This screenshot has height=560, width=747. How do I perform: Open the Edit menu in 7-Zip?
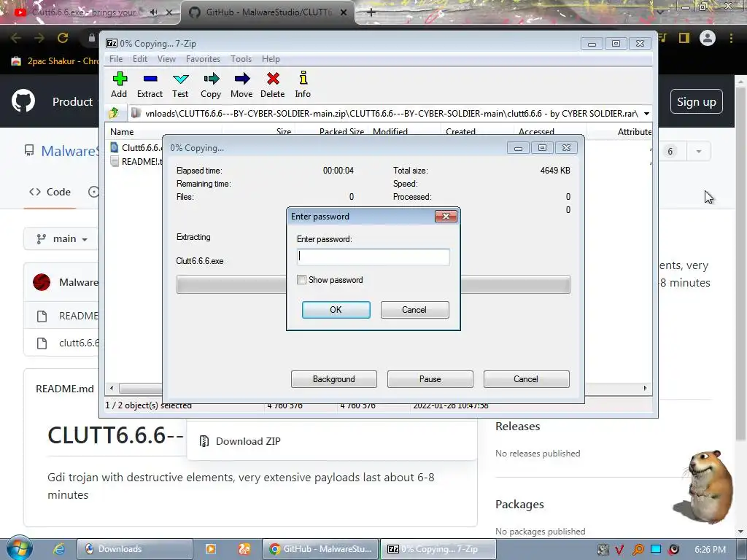139,59
